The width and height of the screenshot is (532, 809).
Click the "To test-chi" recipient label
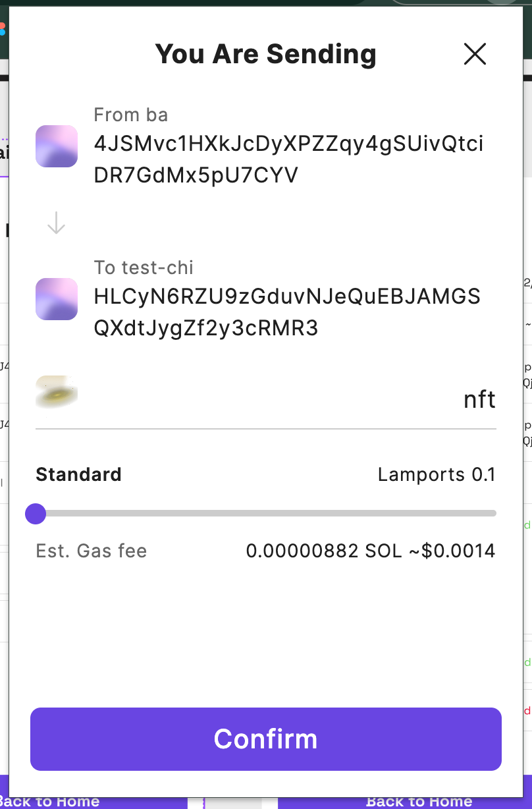pyautogui.click(x=144, y=267)
